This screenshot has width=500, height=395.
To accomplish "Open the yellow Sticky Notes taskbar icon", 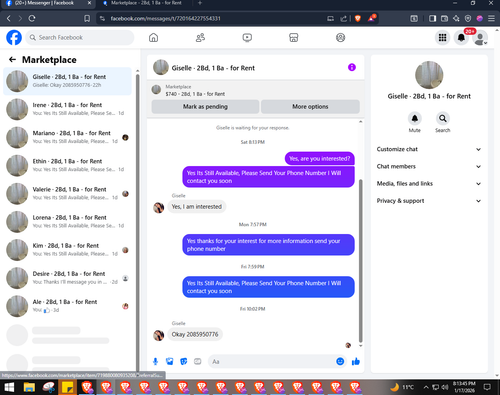I will point(68,387).
